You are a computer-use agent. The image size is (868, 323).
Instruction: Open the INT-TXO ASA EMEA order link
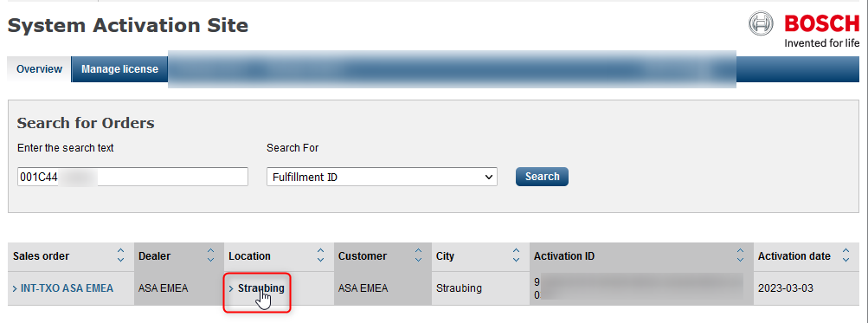(x=67, y=288)
